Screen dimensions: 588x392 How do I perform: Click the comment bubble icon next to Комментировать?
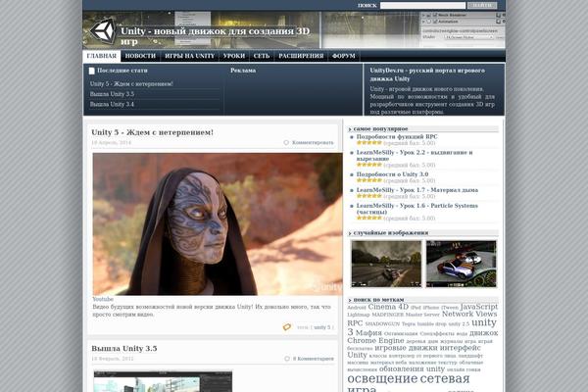pos(286,142)
